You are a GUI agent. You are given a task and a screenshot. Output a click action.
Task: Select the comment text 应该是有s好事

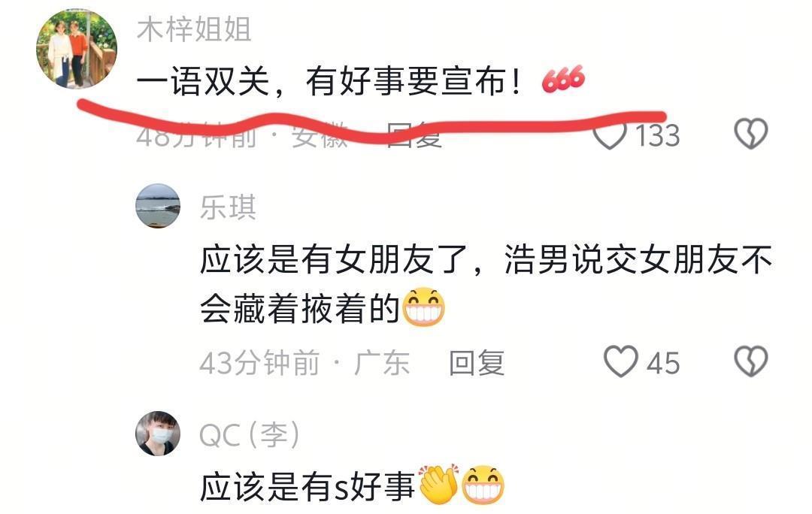(x=308, y=486)
